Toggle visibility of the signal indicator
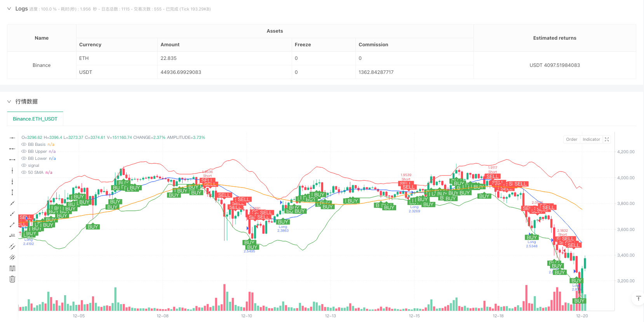The width and height of the screenshot is (644, 322). click(24, 165)
